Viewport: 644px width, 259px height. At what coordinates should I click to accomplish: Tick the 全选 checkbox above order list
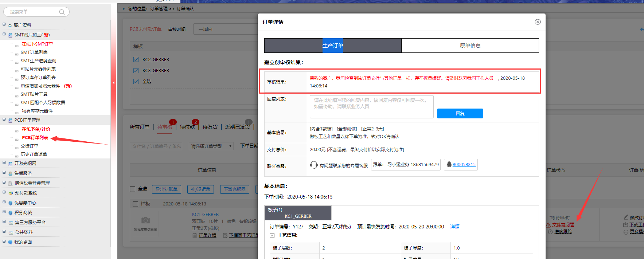coord(133,189)
